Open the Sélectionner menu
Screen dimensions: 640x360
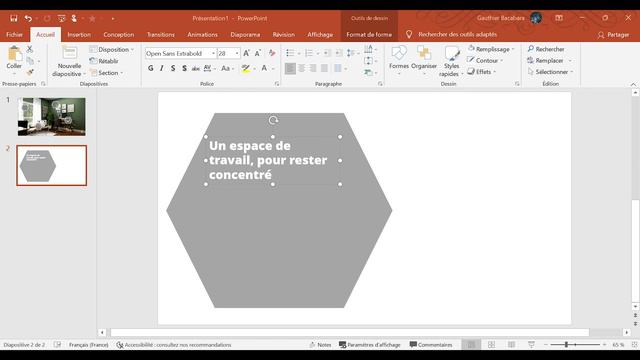tap(551, 72)
